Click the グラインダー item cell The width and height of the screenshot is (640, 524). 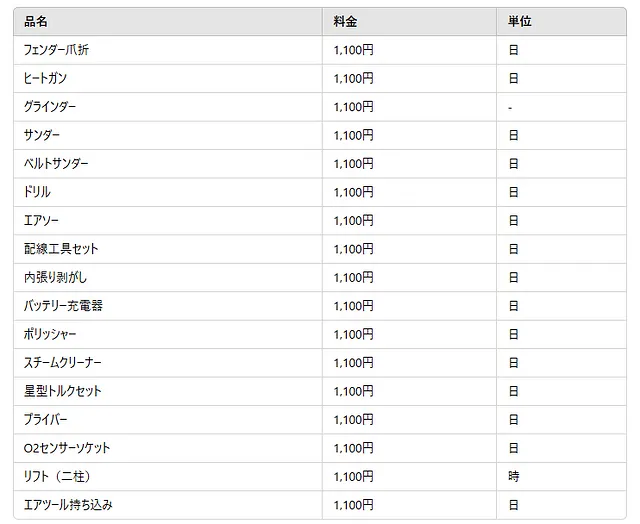coord(168,107)
